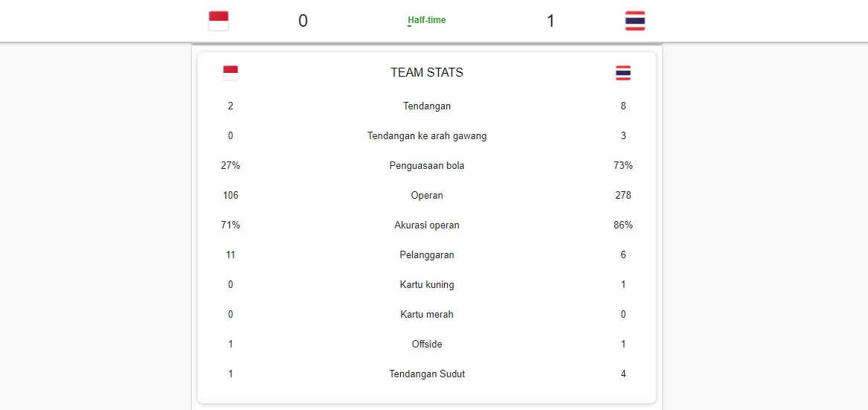The image size is (868, 410).
Task: Click the Operan stat label
Action: coord(427,195)
